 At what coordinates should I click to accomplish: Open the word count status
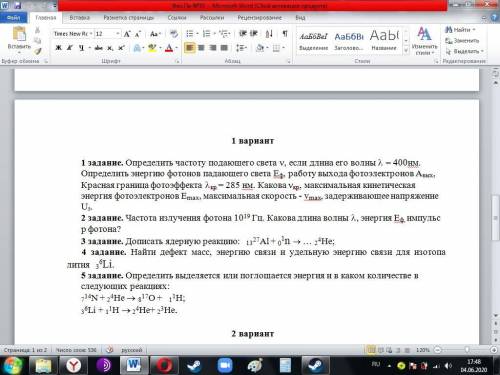point(76,350)
